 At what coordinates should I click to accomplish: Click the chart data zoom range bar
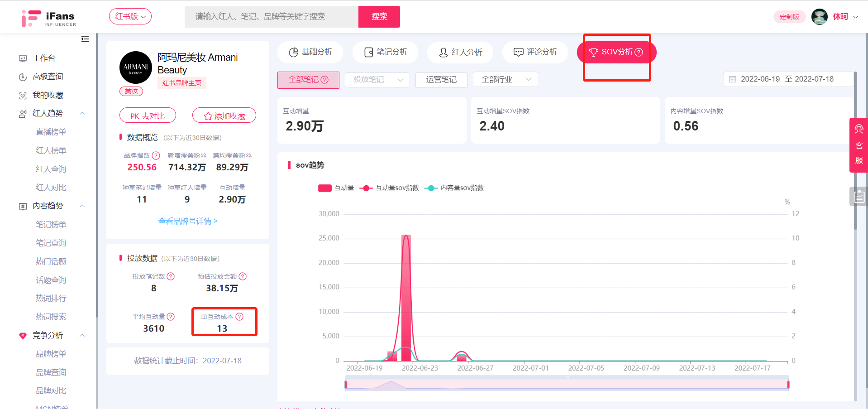click(x=567, y=385)
